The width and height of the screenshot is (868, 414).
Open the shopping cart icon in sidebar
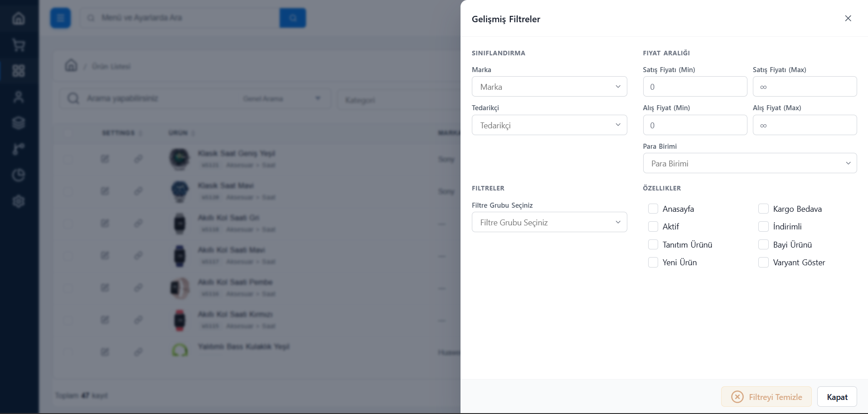(19, 45)
